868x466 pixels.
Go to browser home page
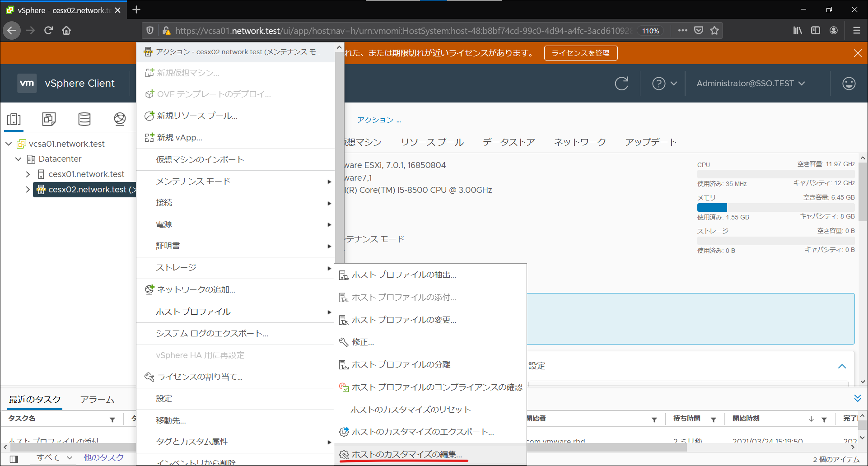pyautogui.click(x=66, y=30)
